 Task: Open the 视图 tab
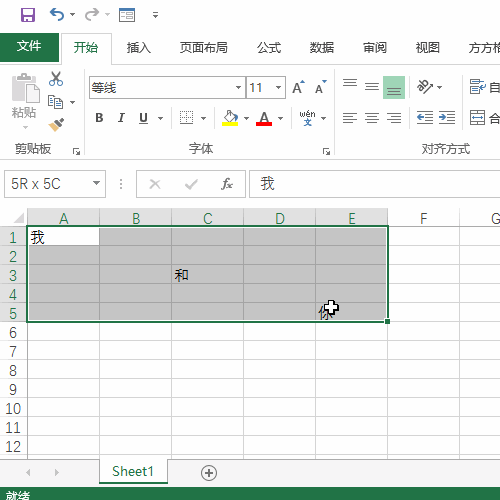428,48
